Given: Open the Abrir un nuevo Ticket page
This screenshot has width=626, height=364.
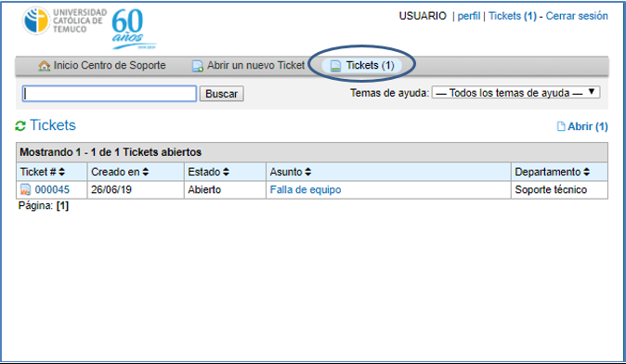Looking at the screenshot, I should [256, 65].
